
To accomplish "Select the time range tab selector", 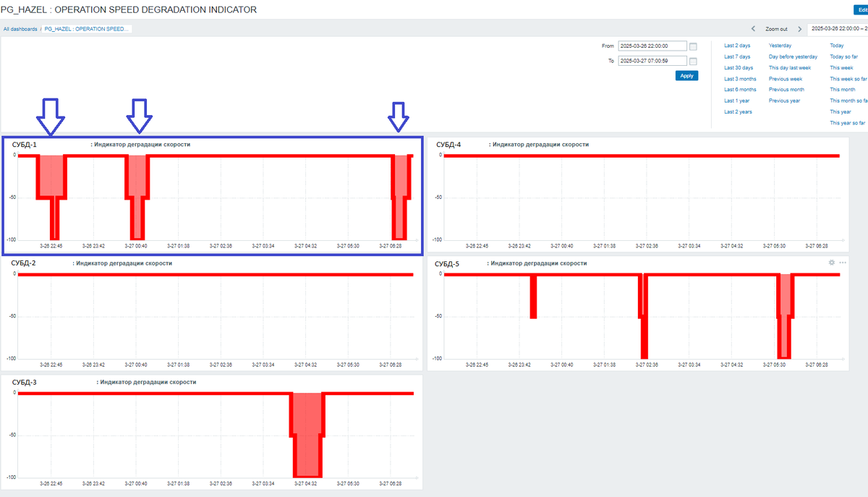I will (x=839, y=29).
